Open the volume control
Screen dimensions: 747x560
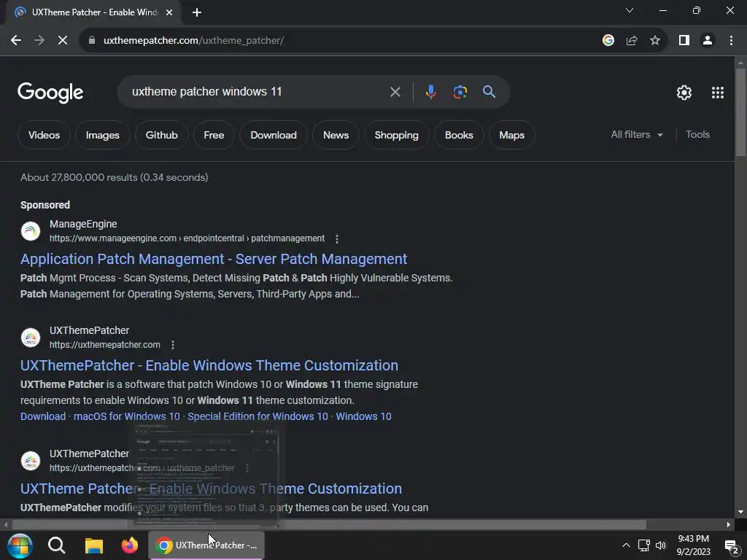(x=661, y=545)
